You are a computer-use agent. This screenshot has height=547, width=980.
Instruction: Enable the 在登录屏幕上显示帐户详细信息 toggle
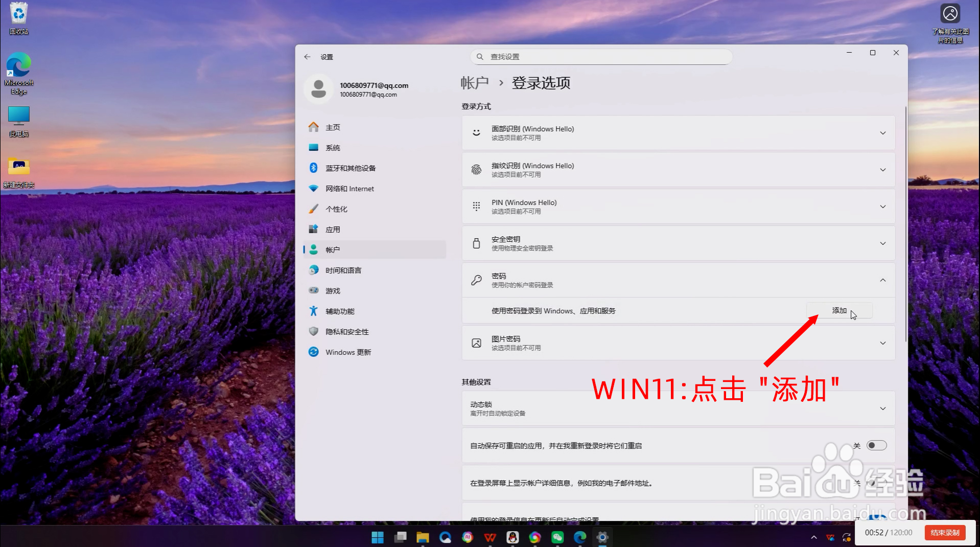point(876,483)
